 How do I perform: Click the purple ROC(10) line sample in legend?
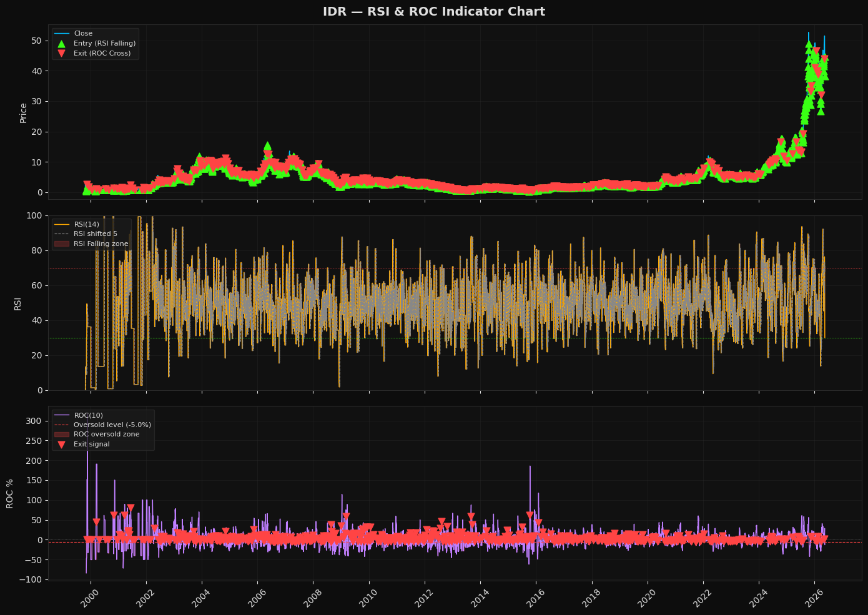click(x=61, y=415)
